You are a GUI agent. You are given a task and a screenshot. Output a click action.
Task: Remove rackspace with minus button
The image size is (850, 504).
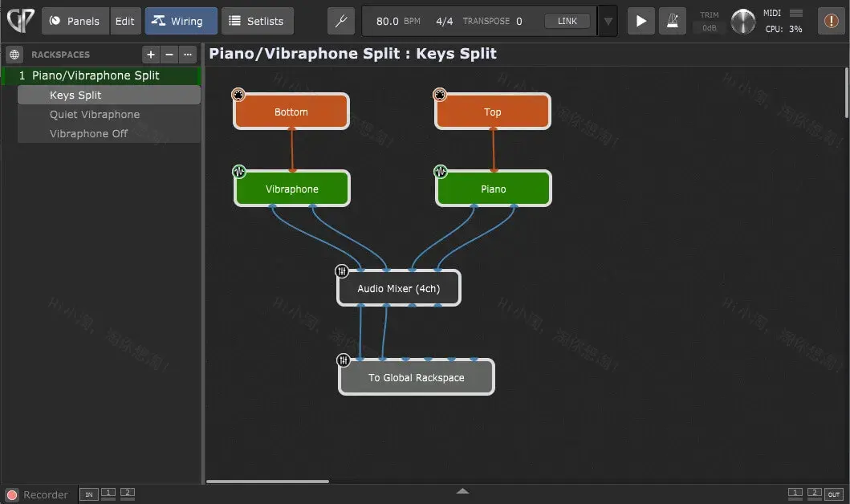169,55
